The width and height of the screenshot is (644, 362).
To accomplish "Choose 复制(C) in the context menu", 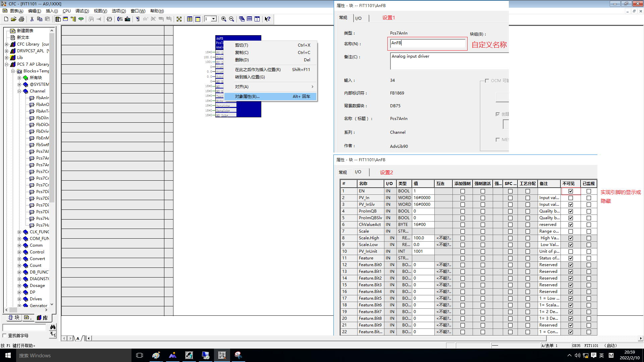I will [241, 53].
